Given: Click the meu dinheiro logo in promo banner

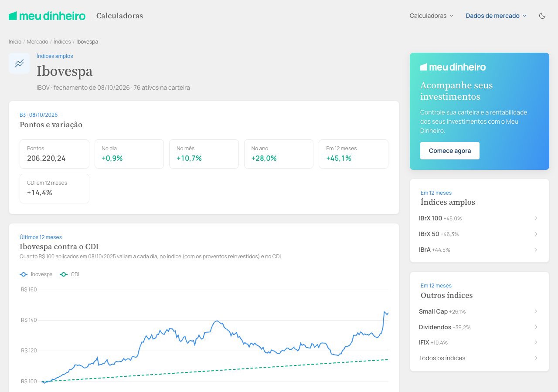Looking at the screenshot, I should (x=453, y=67).
